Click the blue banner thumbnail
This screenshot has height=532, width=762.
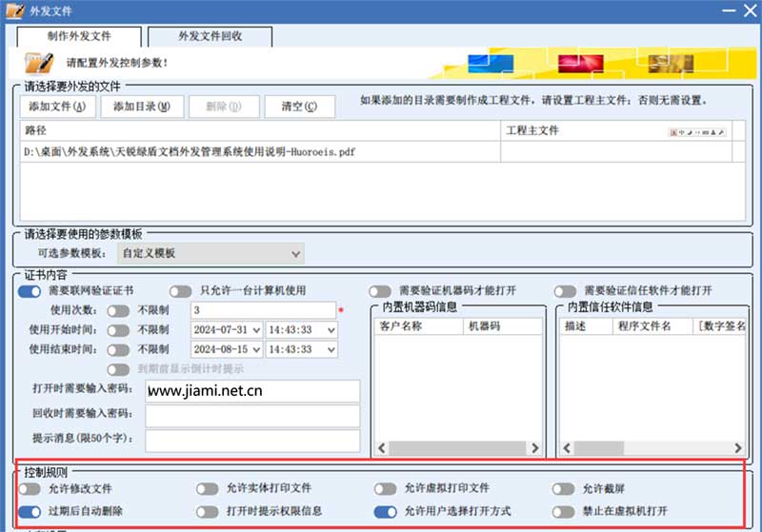[491, 64]
